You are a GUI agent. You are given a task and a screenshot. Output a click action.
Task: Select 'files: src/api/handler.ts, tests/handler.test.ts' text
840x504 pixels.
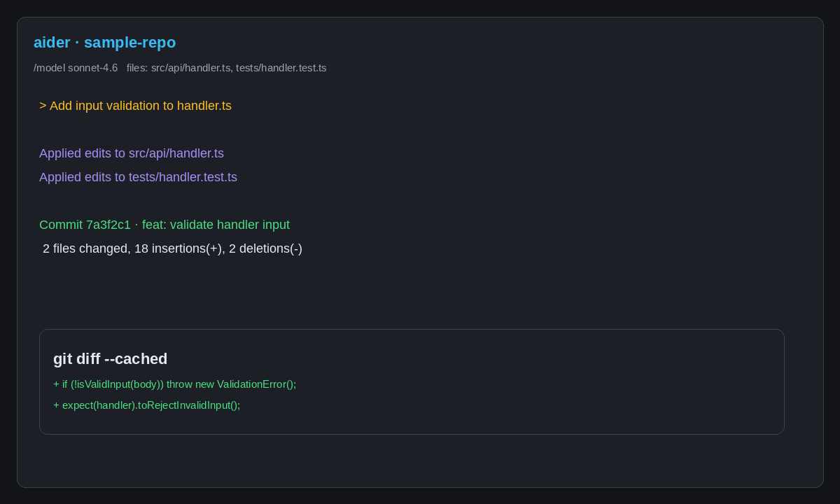pos(226,68)
